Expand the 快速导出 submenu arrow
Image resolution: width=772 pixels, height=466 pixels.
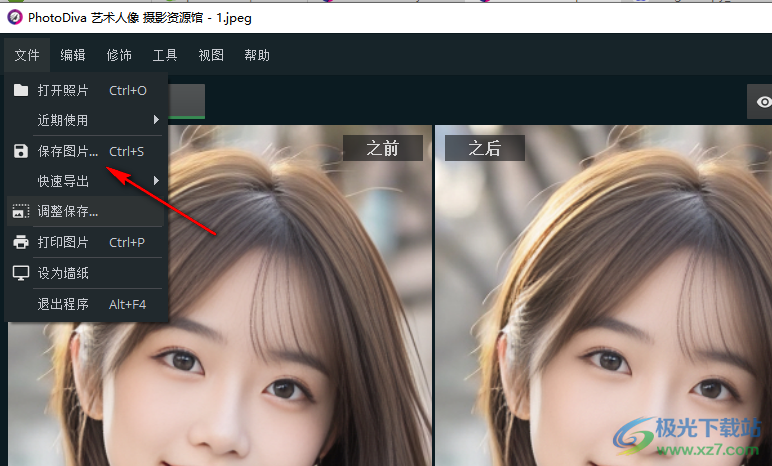coord(156,181)
